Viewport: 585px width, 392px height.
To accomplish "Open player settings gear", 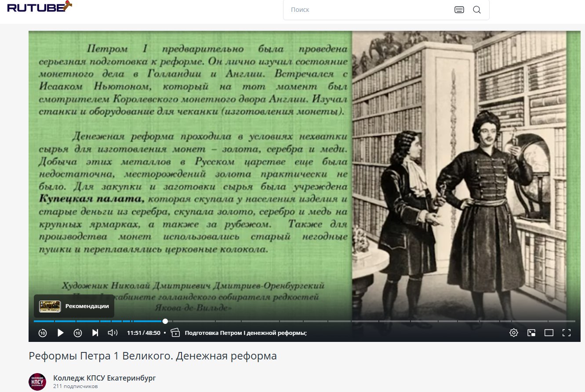I will coord(514,333).
